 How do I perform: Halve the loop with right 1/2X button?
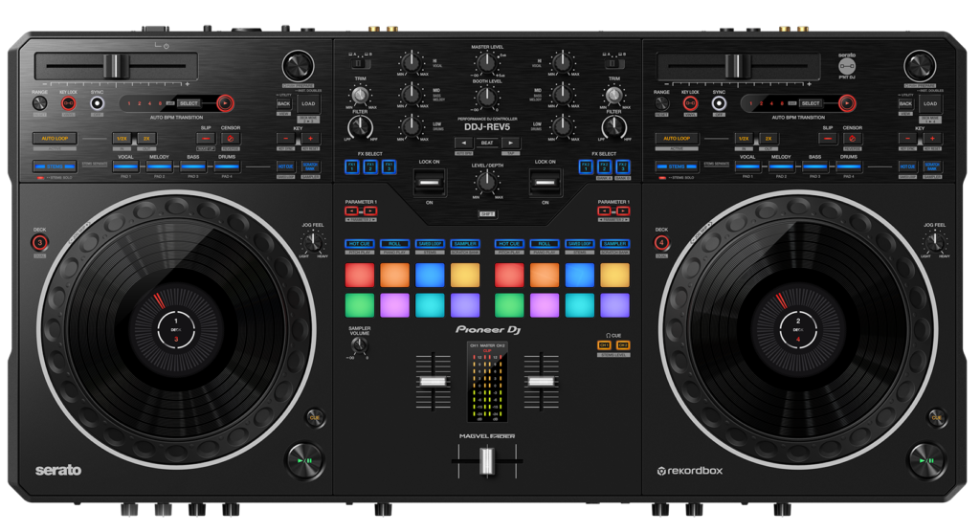(x=743, y=139)
